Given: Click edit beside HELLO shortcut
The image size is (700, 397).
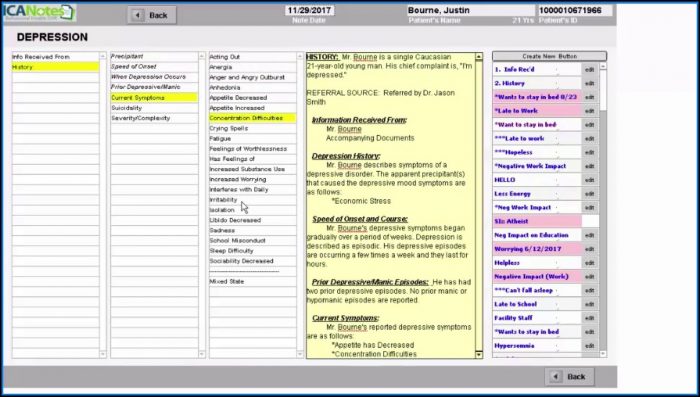Looking at the screenshot, I should click(590, 180).
